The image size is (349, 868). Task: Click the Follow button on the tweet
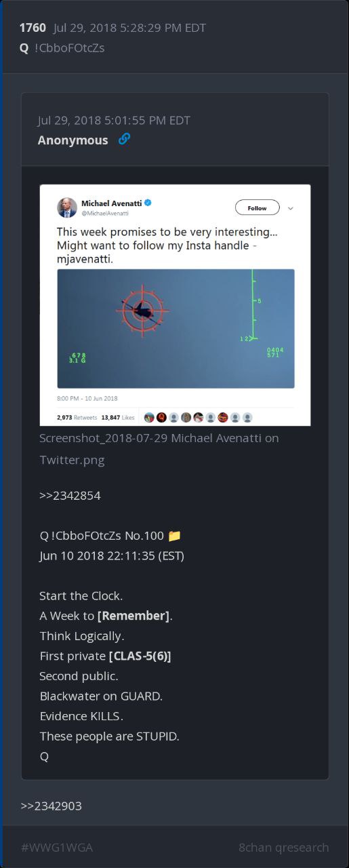257,208
